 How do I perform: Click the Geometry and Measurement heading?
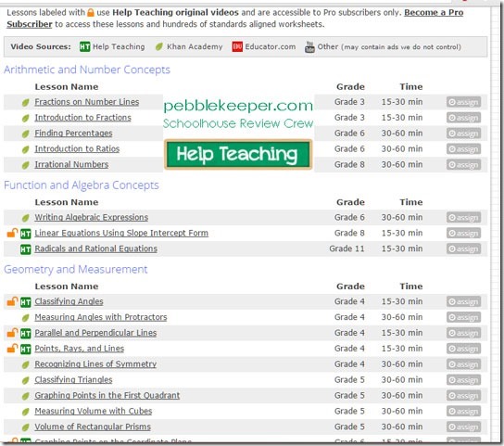[x=76, y=269]
